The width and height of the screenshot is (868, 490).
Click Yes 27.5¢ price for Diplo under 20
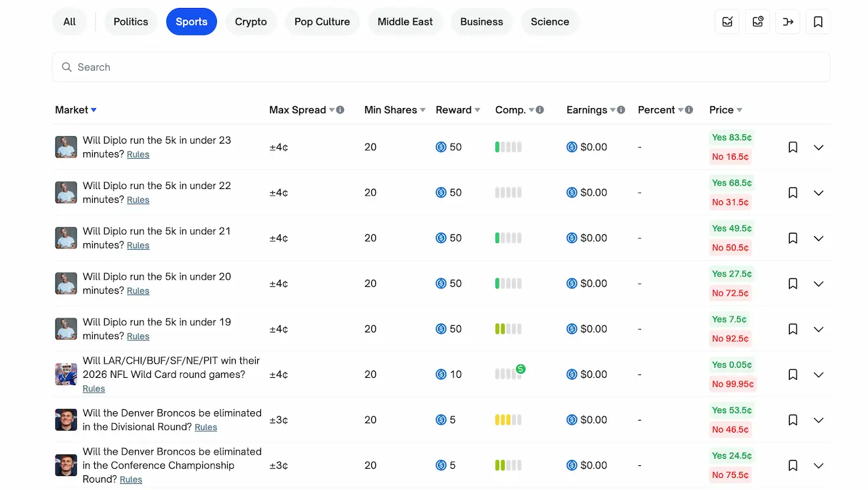731,274
